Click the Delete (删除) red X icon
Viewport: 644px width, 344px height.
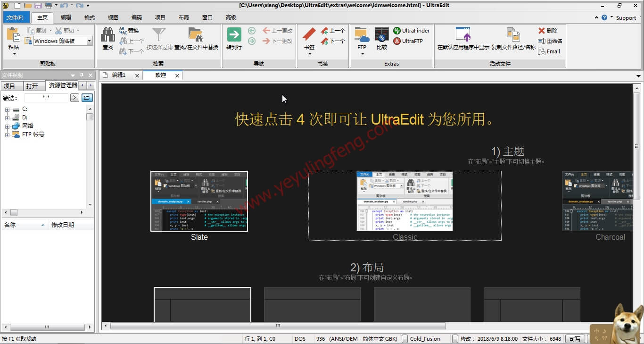coord(542,31)
